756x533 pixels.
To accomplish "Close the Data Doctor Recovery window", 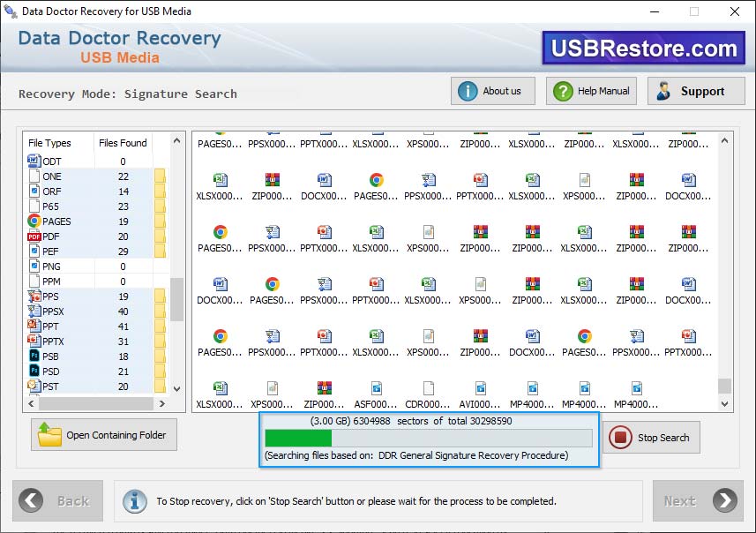I will tap(734, 11).
